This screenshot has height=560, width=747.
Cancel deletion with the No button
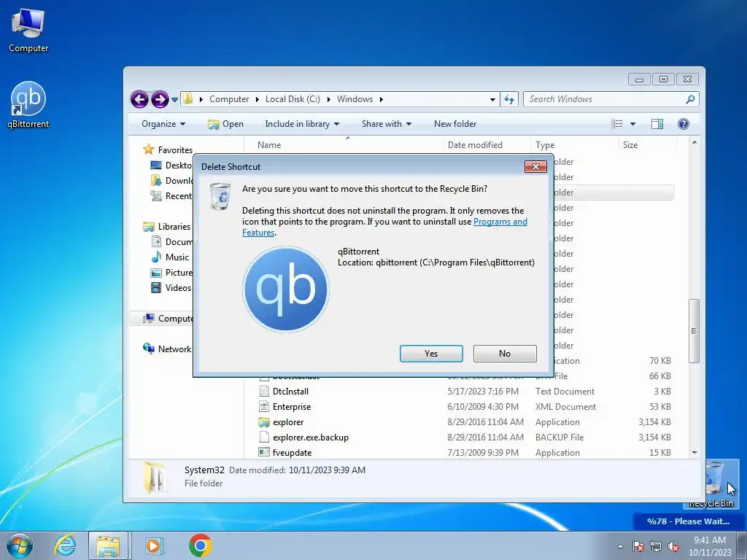(x=505, y=354)
